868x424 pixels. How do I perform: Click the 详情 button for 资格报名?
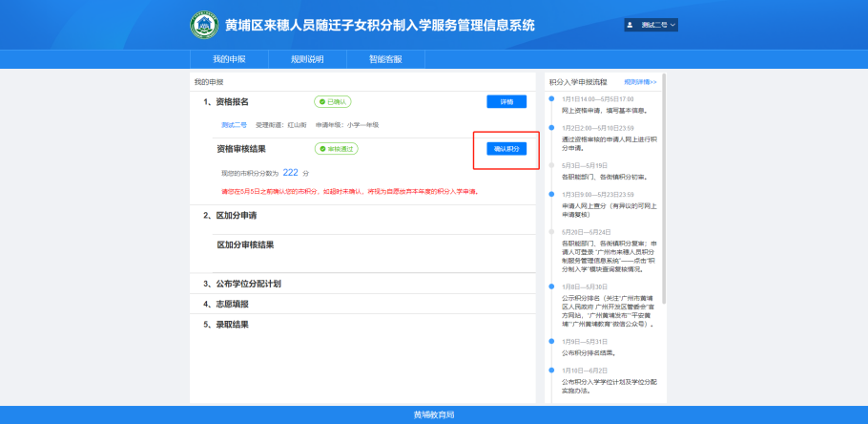click(506, 101)
